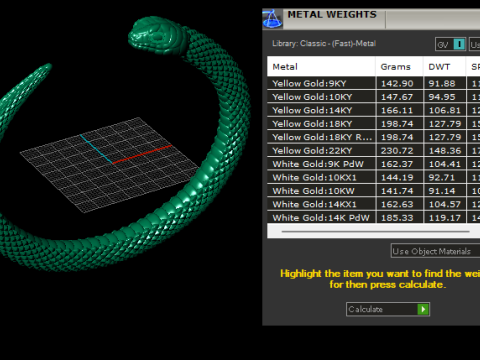Viewport: 480px width, 360px height.
Task: Click the 230.72 grams cell
Action: (400, 150)
